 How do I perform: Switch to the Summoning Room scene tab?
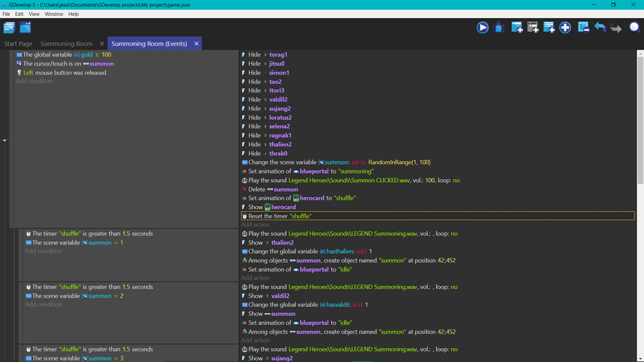(66, 44)
